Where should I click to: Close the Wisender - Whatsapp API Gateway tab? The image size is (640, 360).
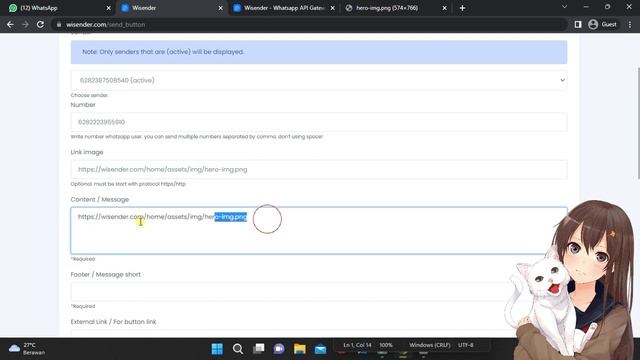[332, 8]
